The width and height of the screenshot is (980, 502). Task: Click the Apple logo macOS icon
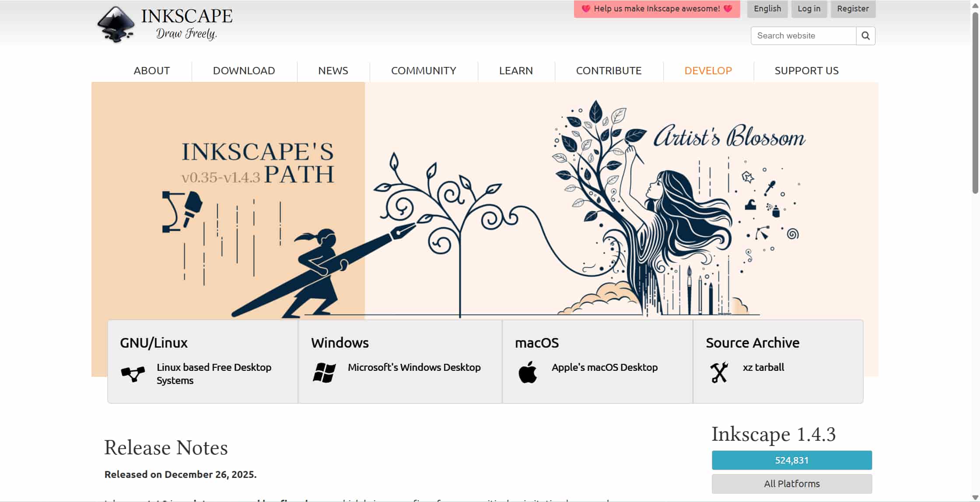coord(528,373)
